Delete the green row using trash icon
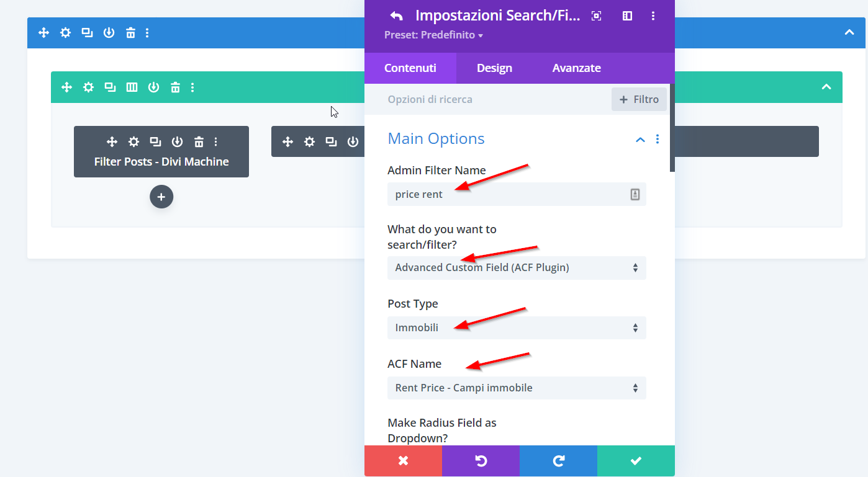Viewport: 868px width, 477px height. point(176,87)
